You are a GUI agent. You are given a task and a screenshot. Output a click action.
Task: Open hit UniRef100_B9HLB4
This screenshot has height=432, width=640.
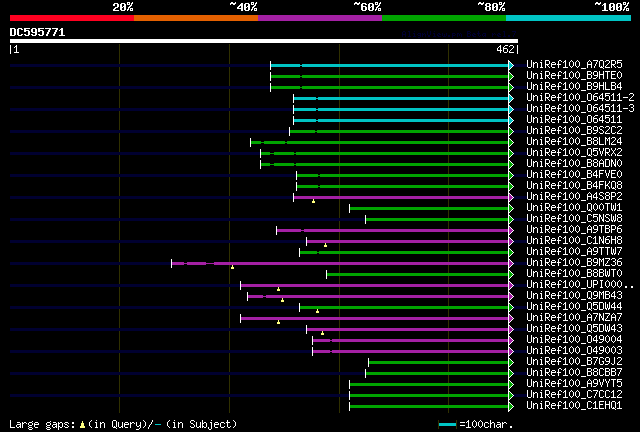tap(574, 87)
